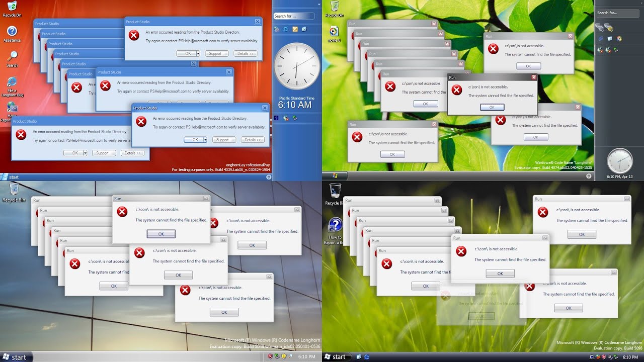
Task: Click focused OK in topmost Run dialog, build 5048
Action: pyautogui.click(x=161, y=234)
